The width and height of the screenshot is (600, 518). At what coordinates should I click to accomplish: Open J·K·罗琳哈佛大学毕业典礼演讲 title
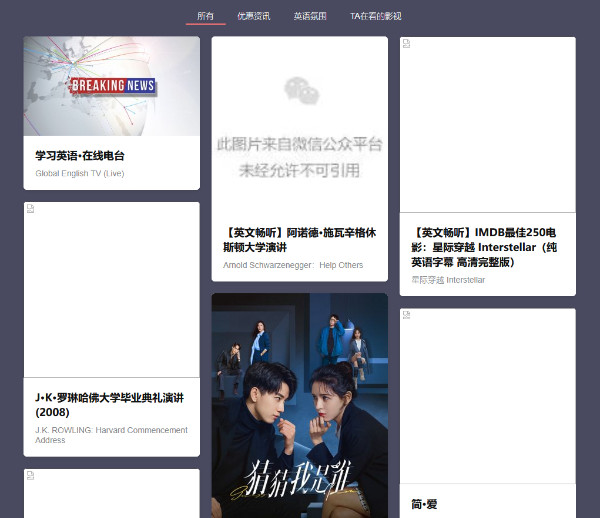[109, 404]
